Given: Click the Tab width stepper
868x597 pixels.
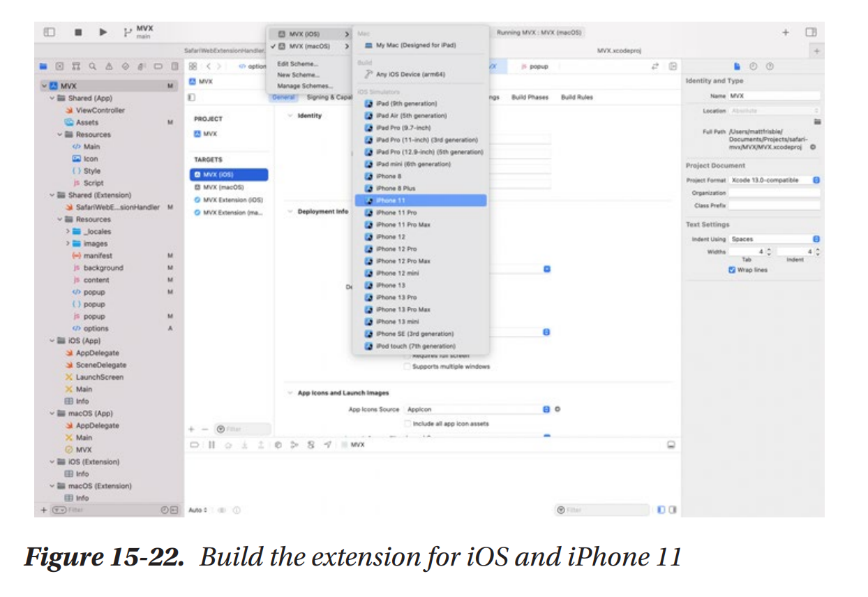Looking at the screenshot, I should pyautogui.click(x=769, y=251).
